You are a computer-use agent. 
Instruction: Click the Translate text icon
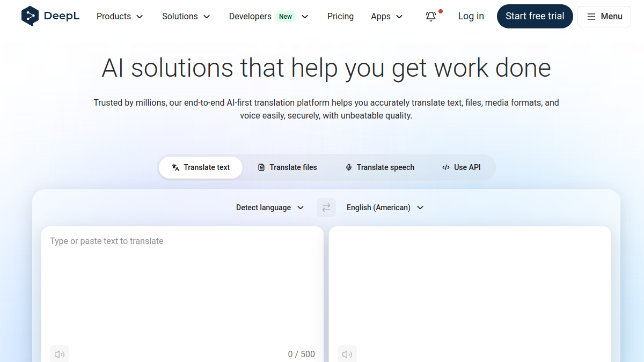click(x=175, y=167)
